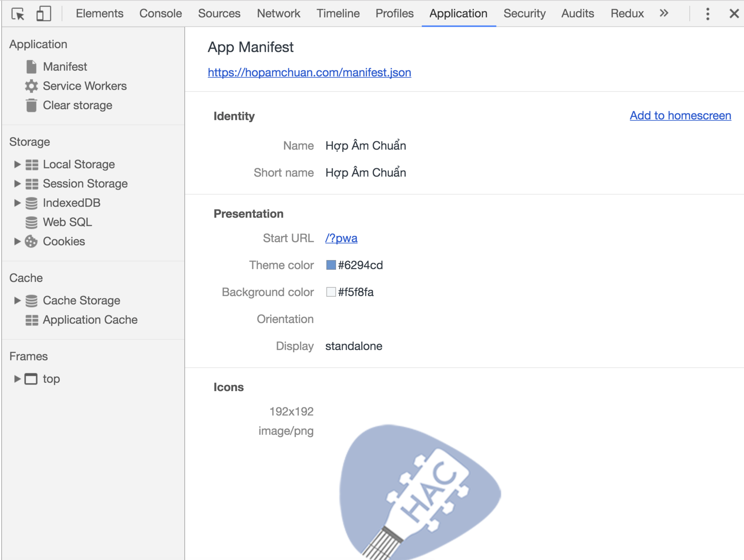
Task: Click the Short name value text
Action: 366,173
